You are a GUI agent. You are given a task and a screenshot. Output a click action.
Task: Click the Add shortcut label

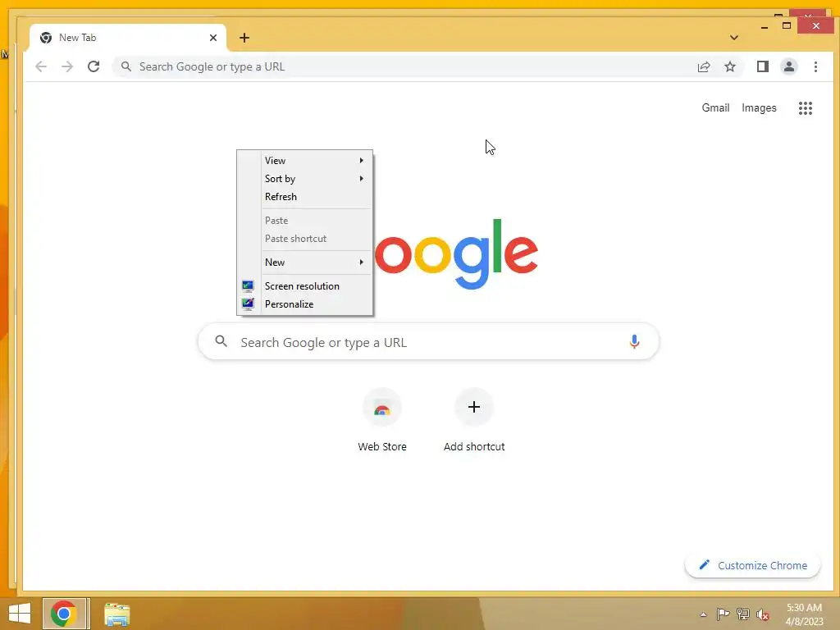(474, 446)
